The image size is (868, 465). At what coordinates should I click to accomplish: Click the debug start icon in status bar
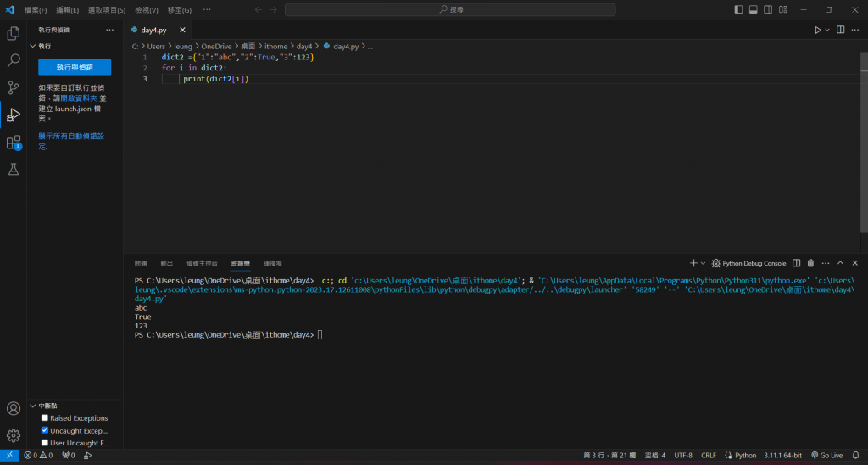point(87,455)
